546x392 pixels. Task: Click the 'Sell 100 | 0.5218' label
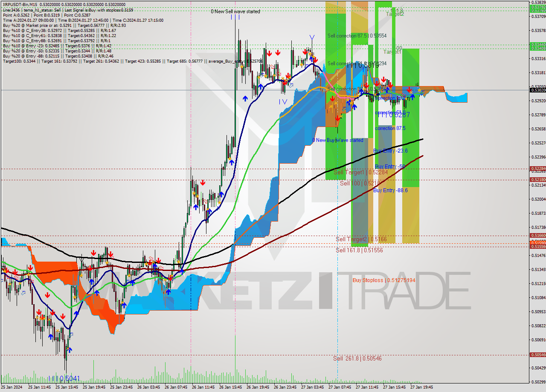(x=360, y=183)
